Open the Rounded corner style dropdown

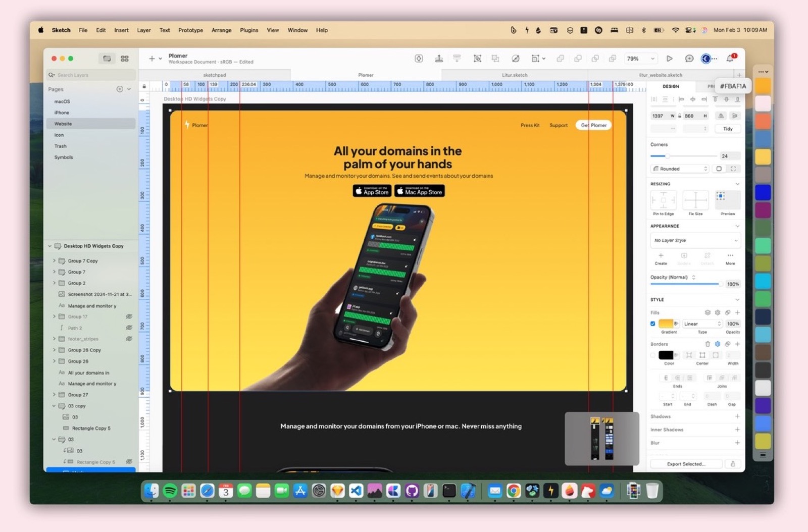(x=680, y=169)
